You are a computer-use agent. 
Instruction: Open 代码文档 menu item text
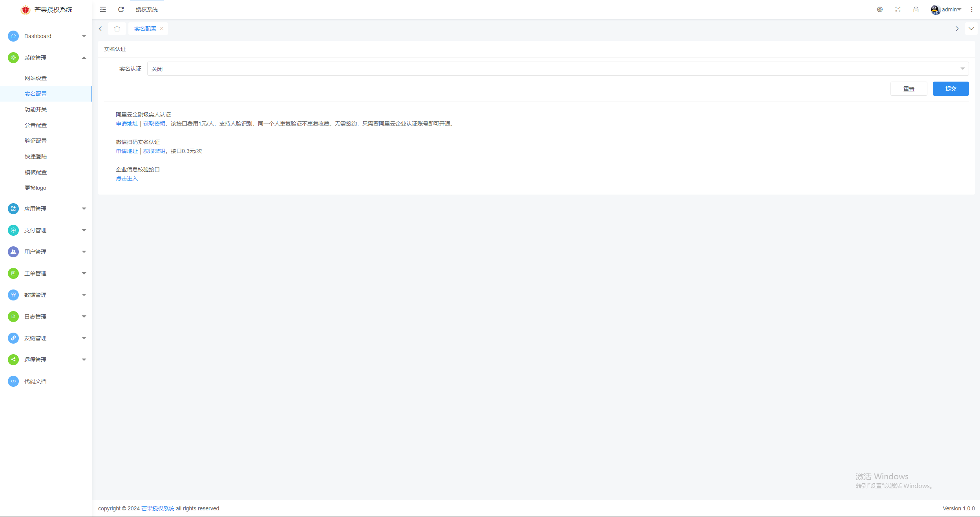35,381
